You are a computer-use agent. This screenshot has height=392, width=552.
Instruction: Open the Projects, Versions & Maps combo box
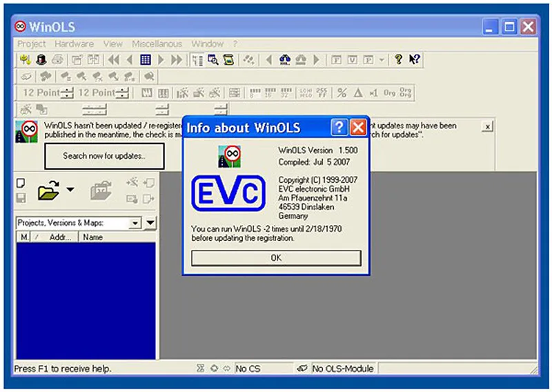pyautogui.click(x=79, y=223)
